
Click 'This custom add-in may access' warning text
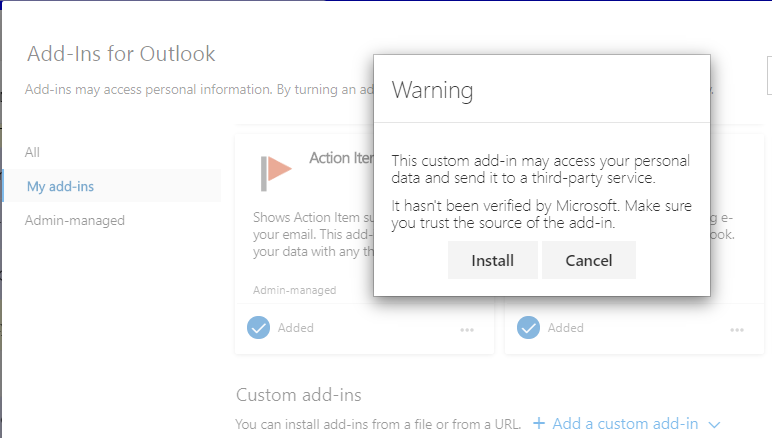541,169
